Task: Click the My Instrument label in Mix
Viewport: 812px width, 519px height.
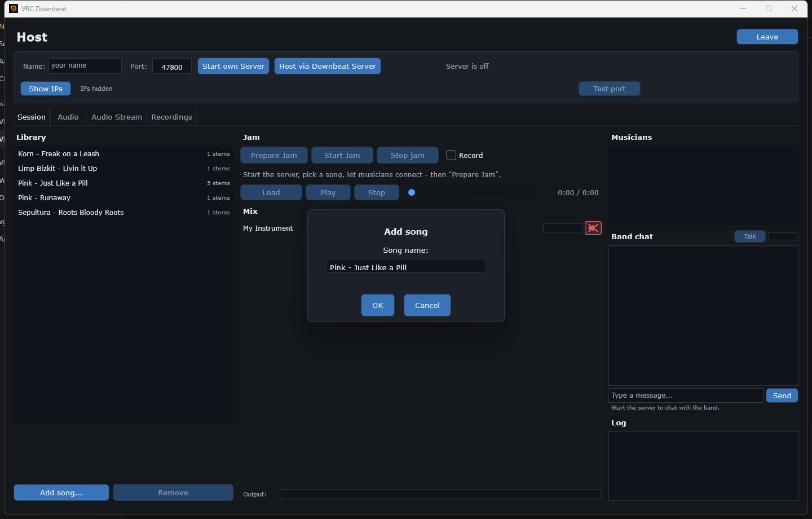Action: point(268,228)
